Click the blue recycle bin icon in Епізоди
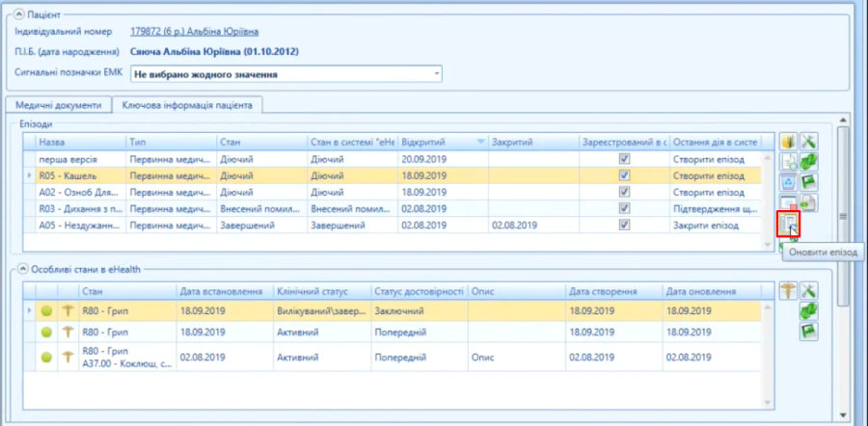The height and width of the screenshot is (426, 868). pos(788,182)
